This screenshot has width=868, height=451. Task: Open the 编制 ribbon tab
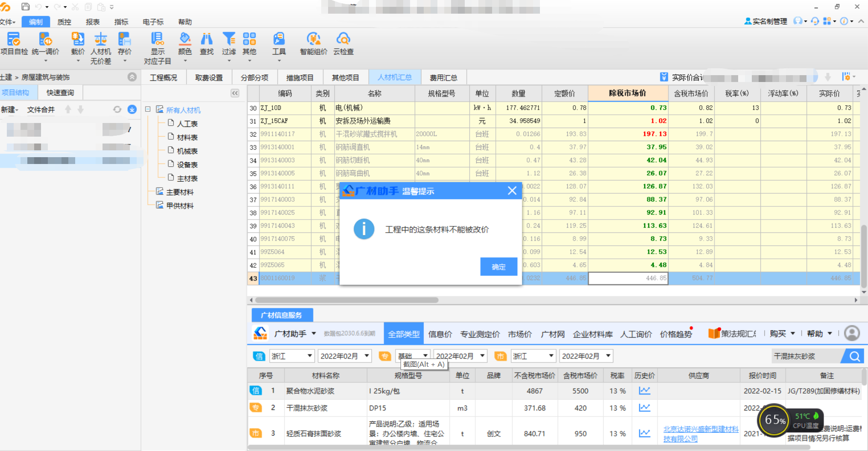click(36, 22)
